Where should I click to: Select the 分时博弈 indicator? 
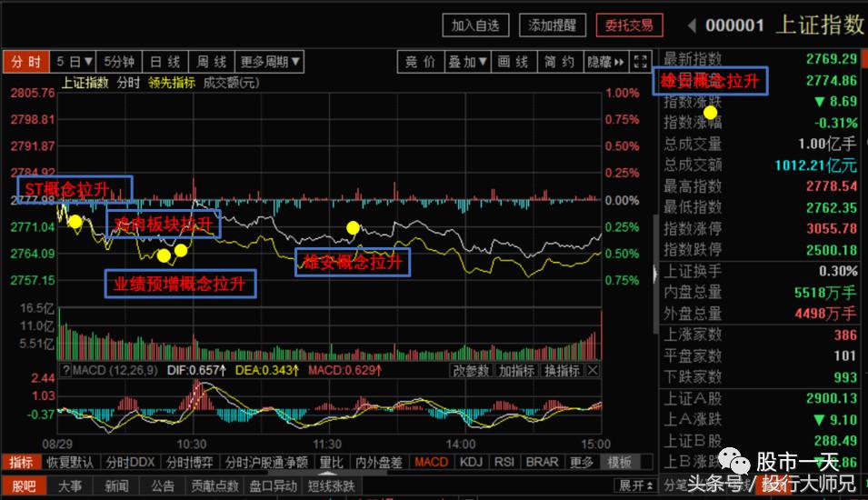pyautogui.click(x=190, y=462)
